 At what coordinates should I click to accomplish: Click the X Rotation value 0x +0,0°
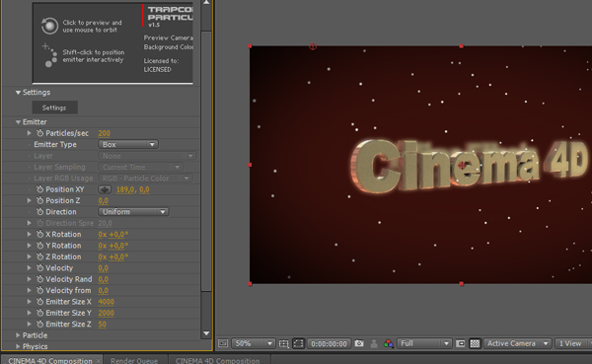[113, 235]
